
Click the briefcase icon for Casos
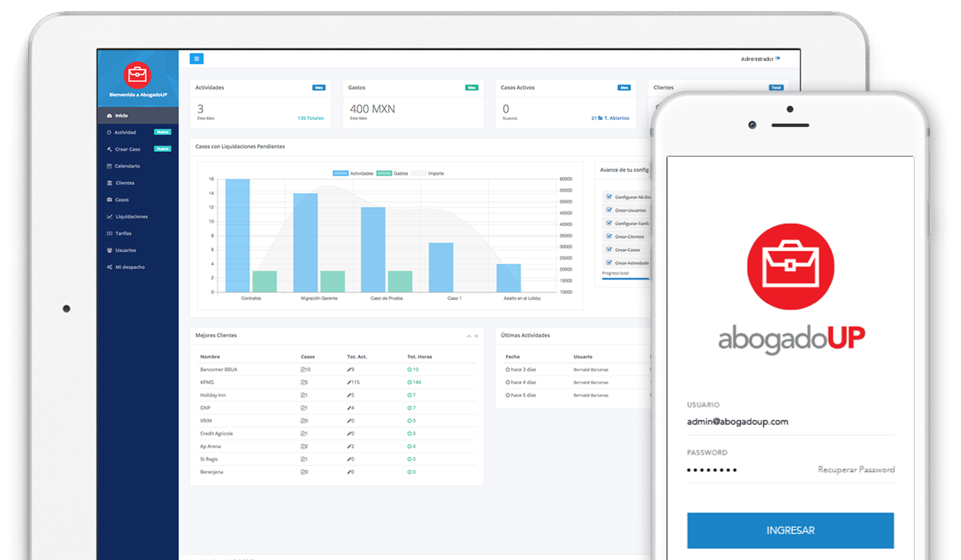click(x=109, y=199)
